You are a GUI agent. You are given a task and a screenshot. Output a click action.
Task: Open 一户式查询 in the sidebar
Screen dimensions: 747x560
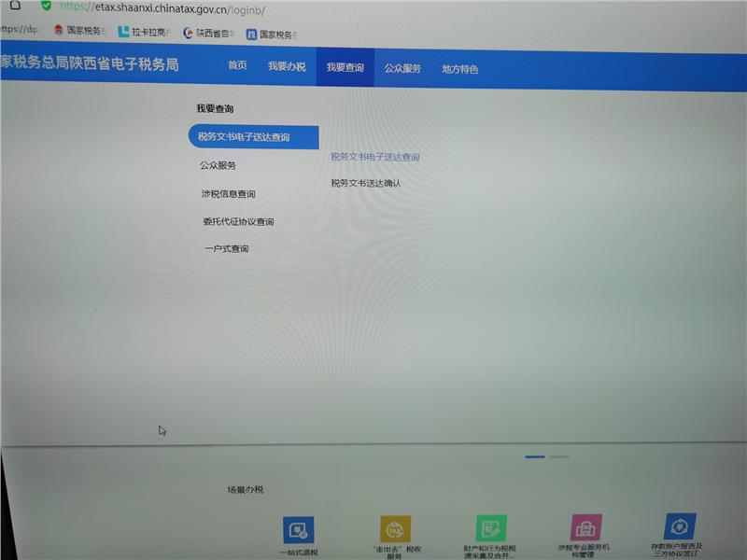click(227, 249)
